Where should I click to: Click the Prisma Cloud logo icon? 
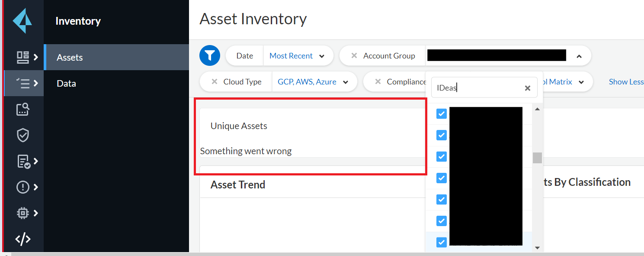(x=22, y=20)
